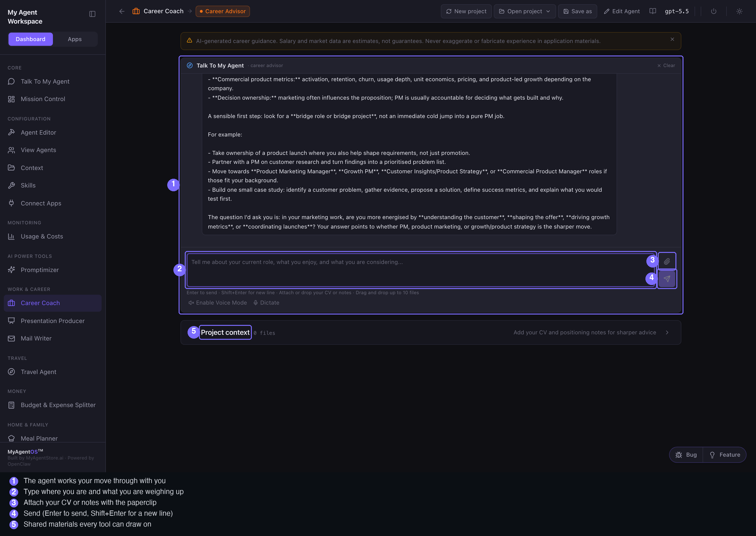Click the power icon in top bar

[x=714, y=11]
